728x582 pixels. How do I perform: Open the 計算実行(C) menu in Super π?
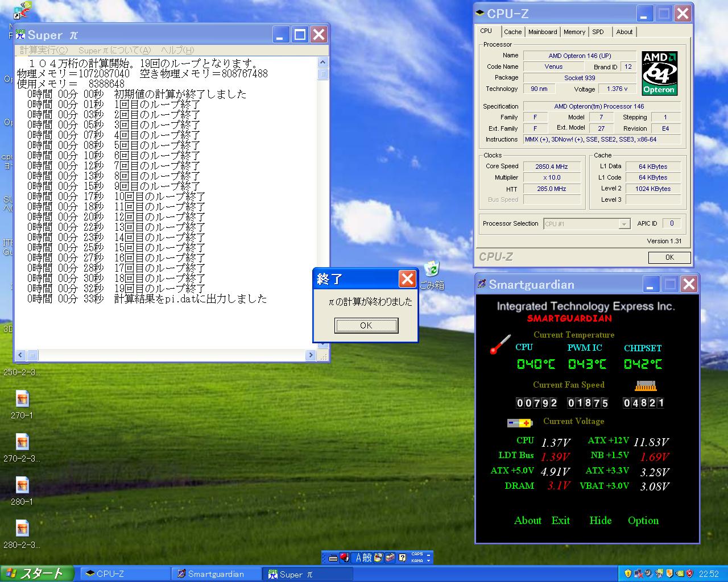point(43,51)
